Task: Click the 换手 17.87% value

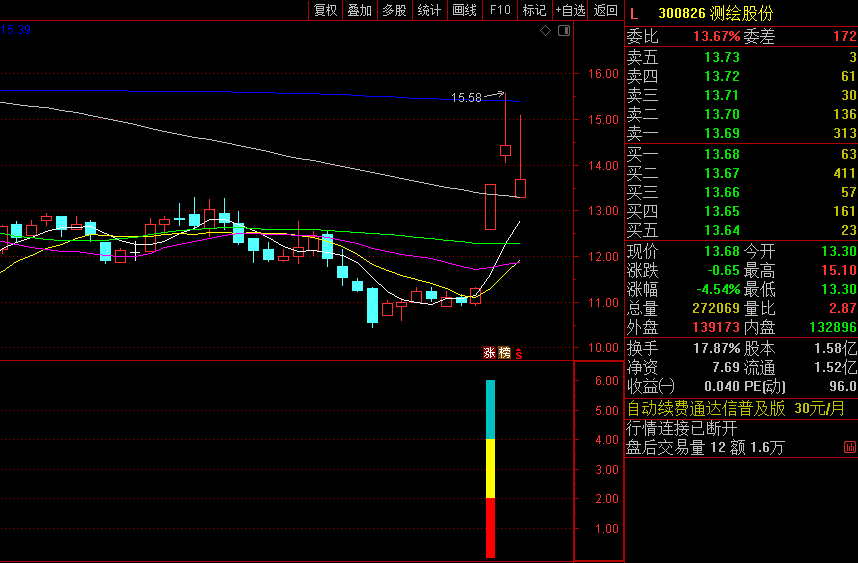Action: point(717,349)
